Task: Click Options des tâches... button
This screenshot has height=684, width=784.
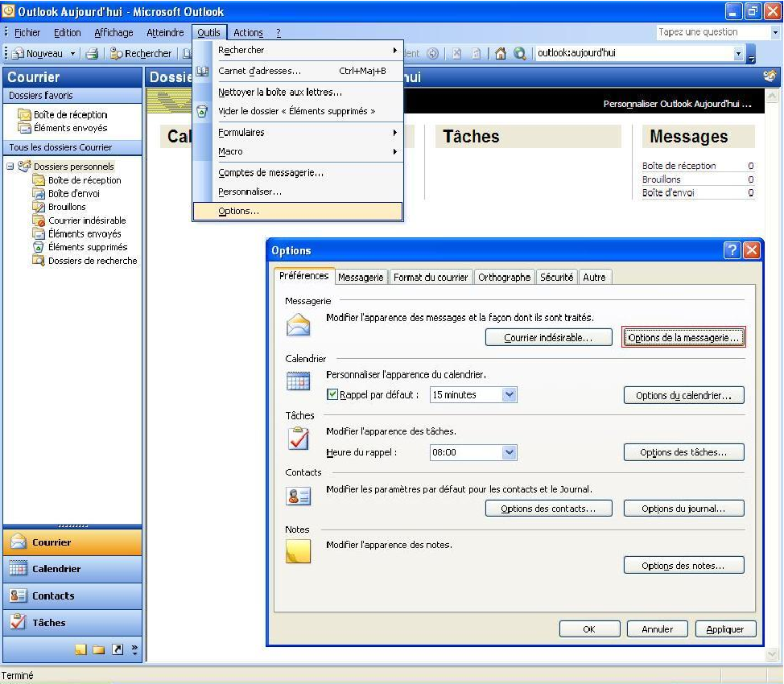Action: tap(683, 452)
